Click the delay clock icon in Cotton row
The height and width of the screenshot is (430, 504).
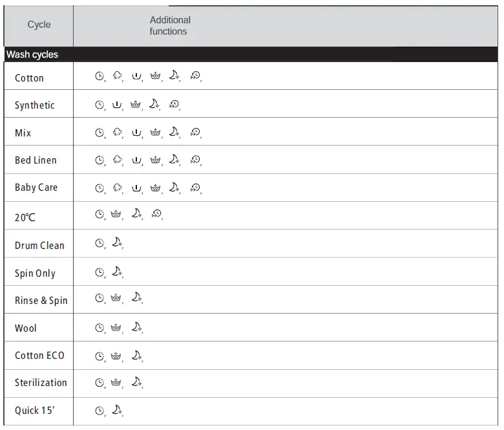100,76
